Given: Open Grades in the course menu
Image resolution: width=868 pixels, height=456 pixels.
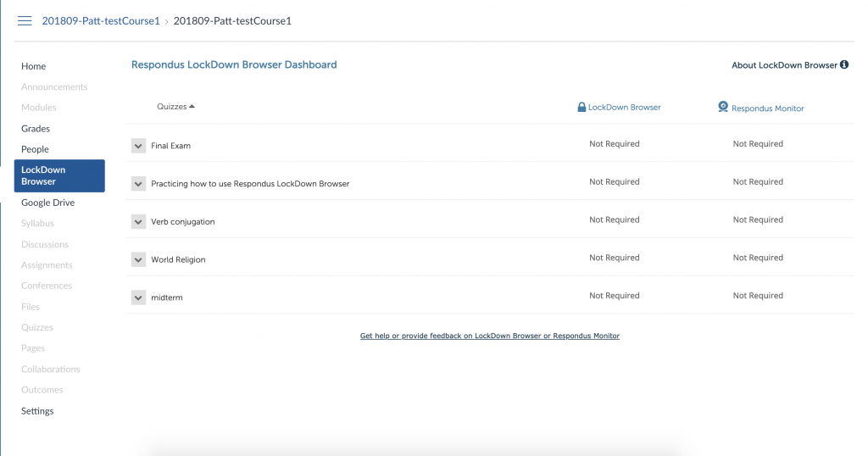Looking at the screenshot, I should pyautogui.click(x=36, y=129).
